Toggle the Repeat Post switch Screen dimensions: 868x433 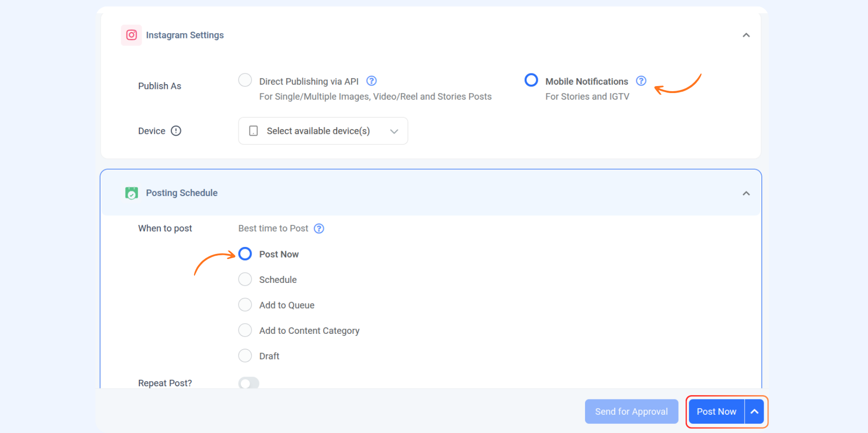249,383
